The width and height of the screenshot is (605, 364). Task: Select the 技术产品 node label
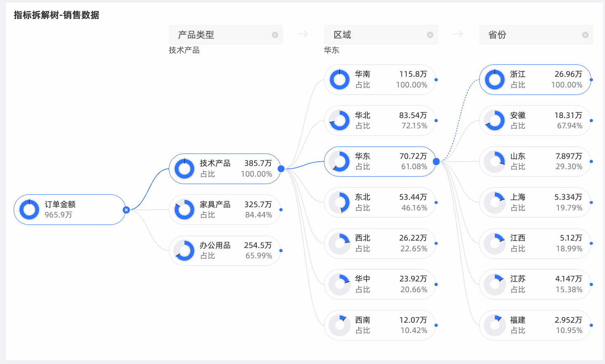pyautogui.click(x=215, y=163)
